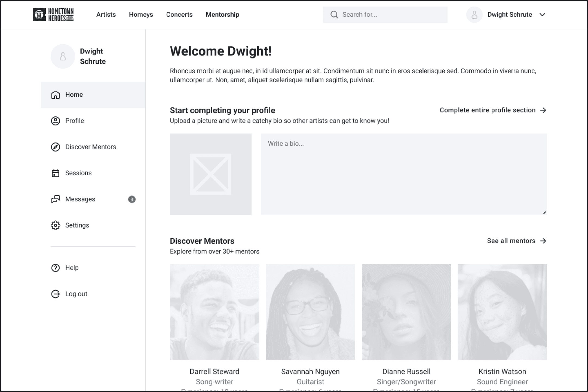
Task: Click the Start completing your profile heading
Action: coord(222,111)
